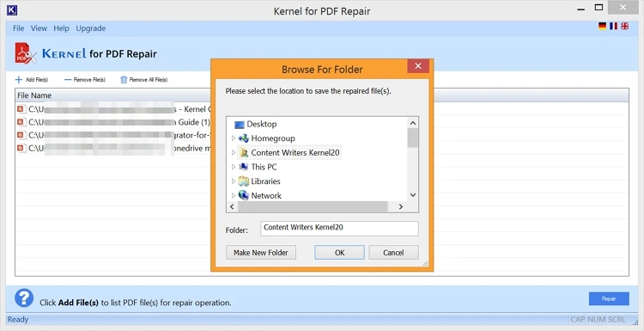Select Desktop in the folder tree

[x=262, y=124]
